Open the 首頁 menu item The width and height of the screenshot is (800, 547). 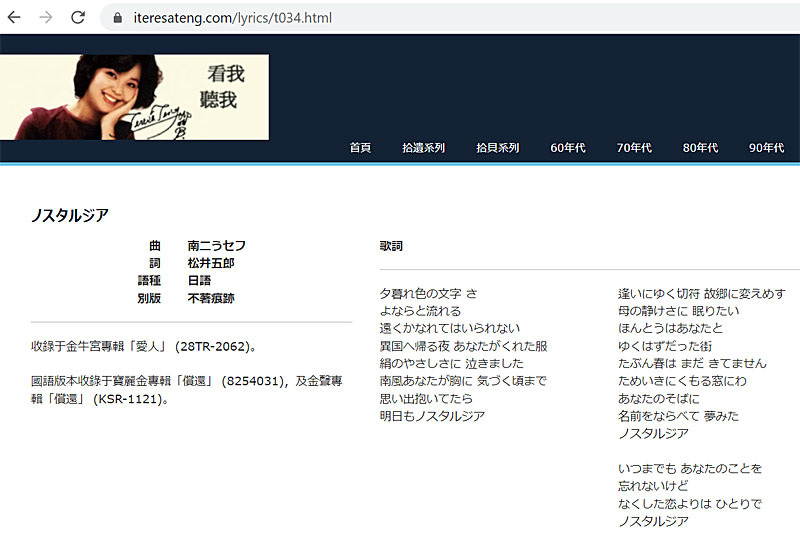(360, 147)
